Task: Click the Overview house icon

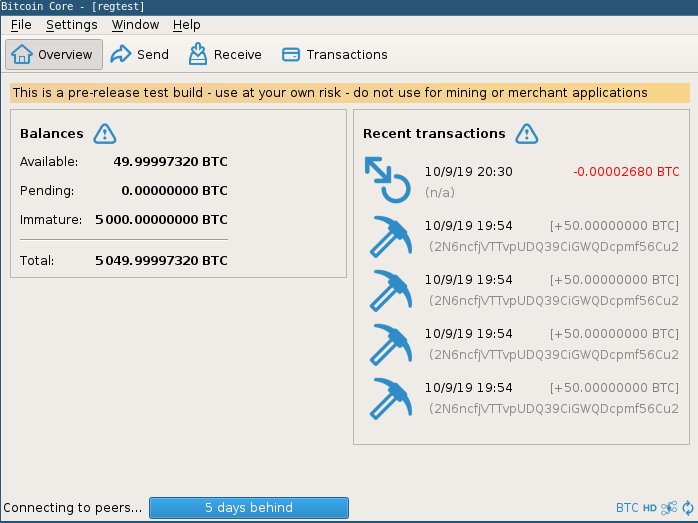Action: click(22, 54)
